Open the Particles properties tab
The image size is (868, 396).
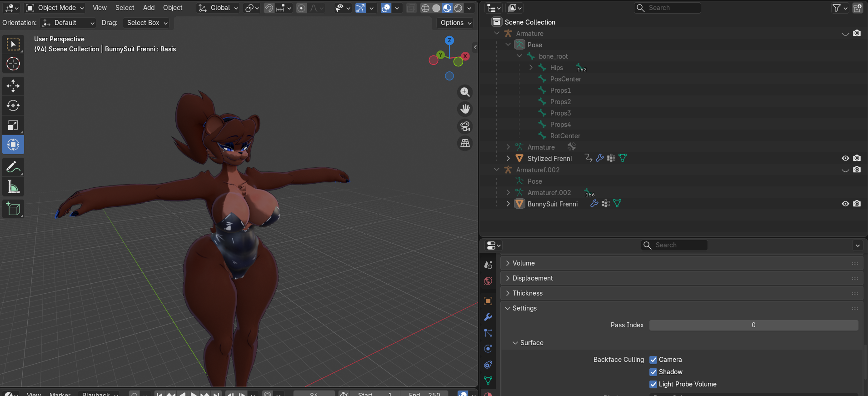point(488,333)
